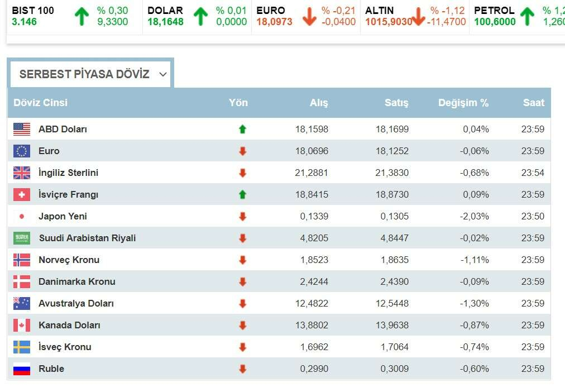
Task: Click the Swiss flag icon
Action: (22, 195)
